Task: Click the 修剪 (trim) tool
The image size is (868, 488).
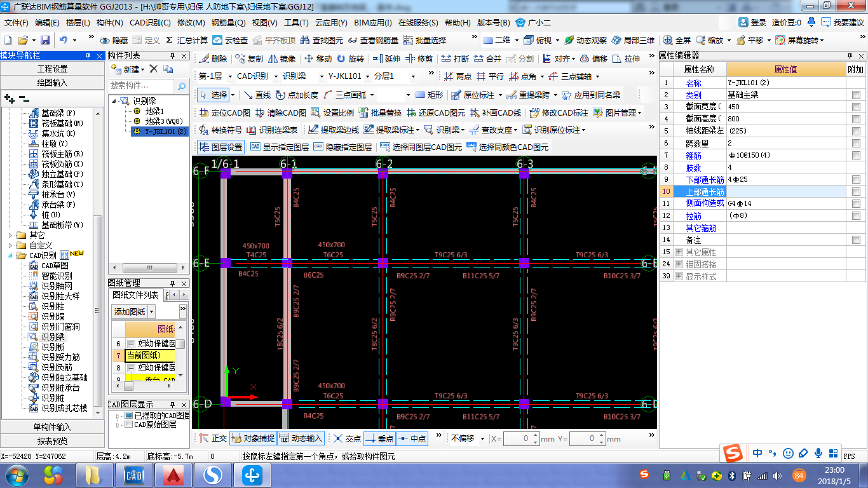Action: (419, 58)
